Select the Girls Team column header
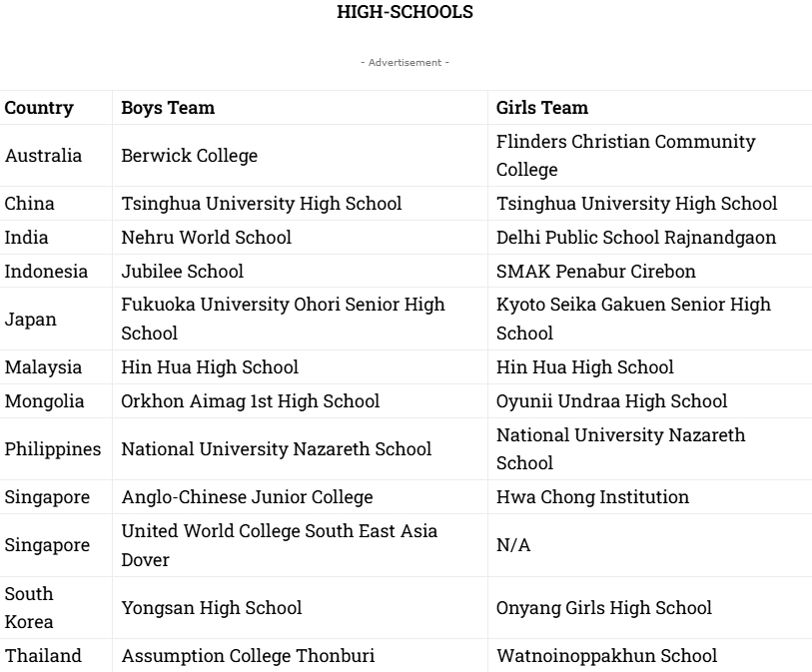 [x=542, y=108]
